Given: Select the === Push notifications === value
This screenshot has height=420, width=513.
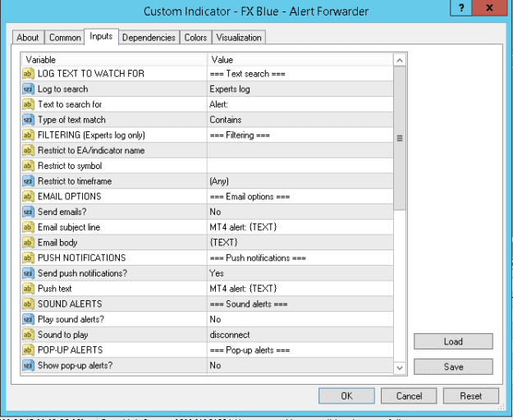Looking at the screenshot, I should 300,258.
